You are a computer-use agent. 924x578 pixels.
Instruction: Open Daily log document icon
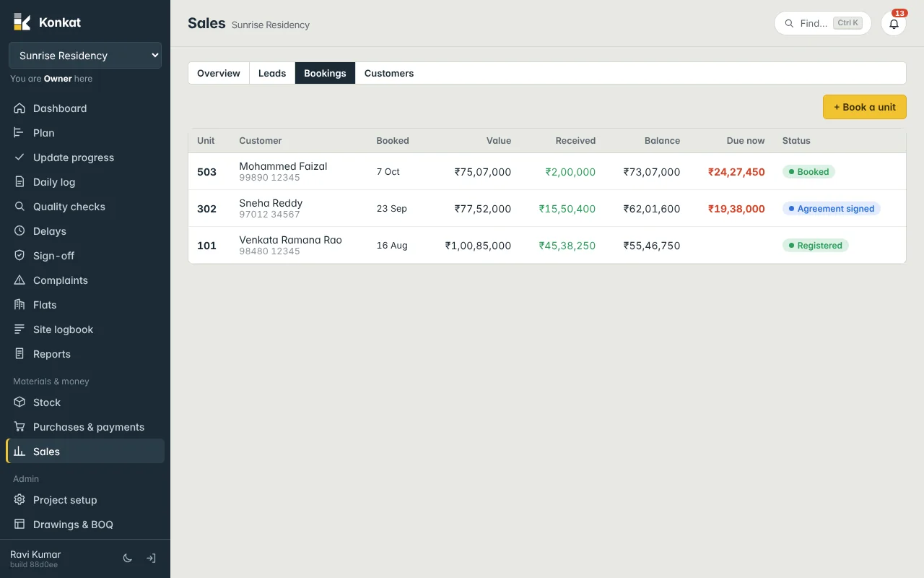[19, 182]
